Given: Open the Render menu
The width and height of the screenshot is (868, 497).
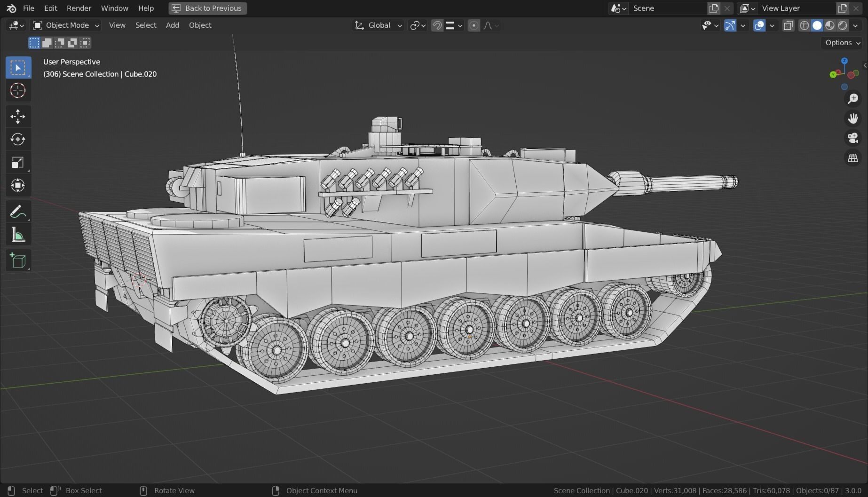Looking at the screenshot, I should point(79,8).
